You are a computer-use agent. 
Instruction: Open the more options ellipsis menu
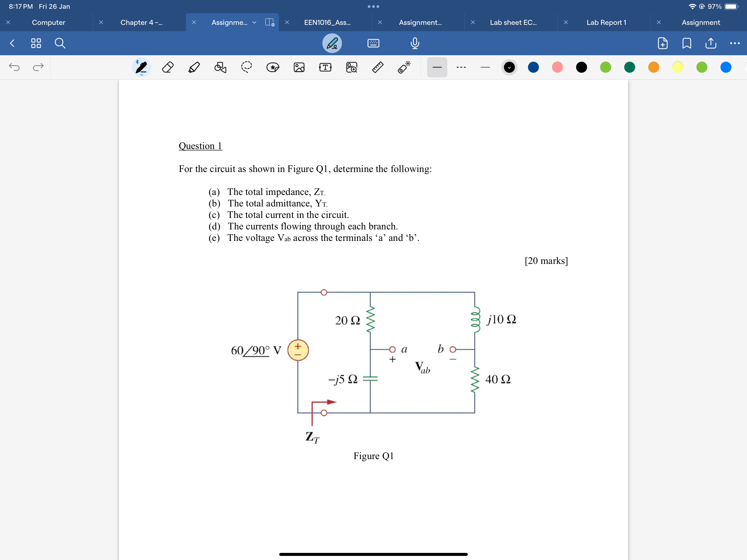click(x=735, y=43)
